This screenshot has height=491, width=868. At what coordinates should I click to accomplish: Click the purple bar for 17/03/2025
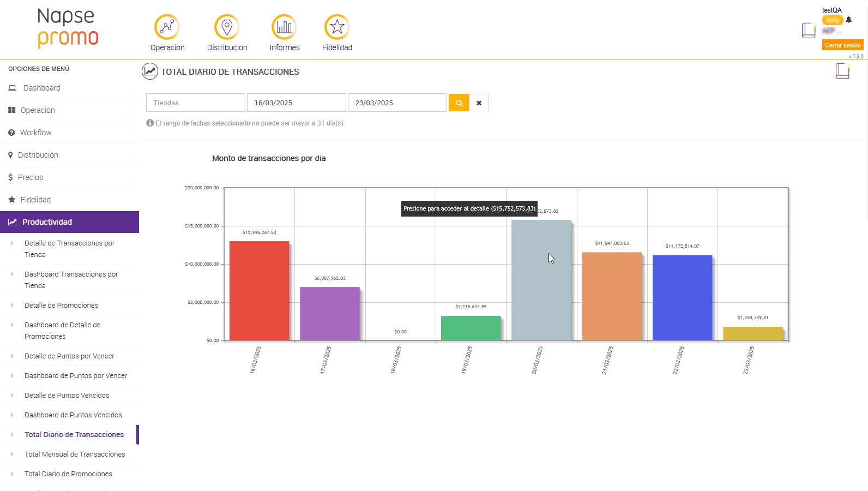tap(330, 314)
